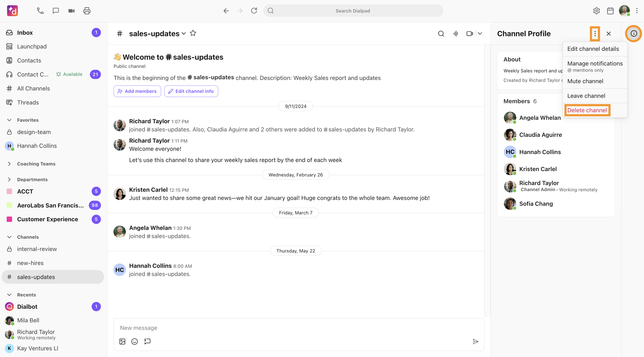This screenshot has width=644, height=357.
Task: Click the Add members button
Action: click(137, 91)
